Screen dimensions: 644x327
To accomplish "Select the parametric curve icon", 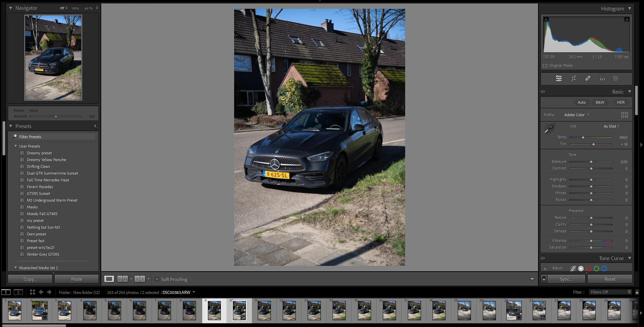I will (573, 269).
